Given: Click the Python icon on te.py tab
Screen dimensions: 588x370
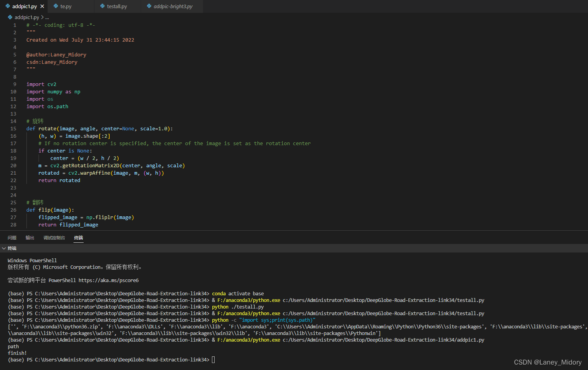Looking at the screenshot, I should pyautogui.click(x=56, y=6).
